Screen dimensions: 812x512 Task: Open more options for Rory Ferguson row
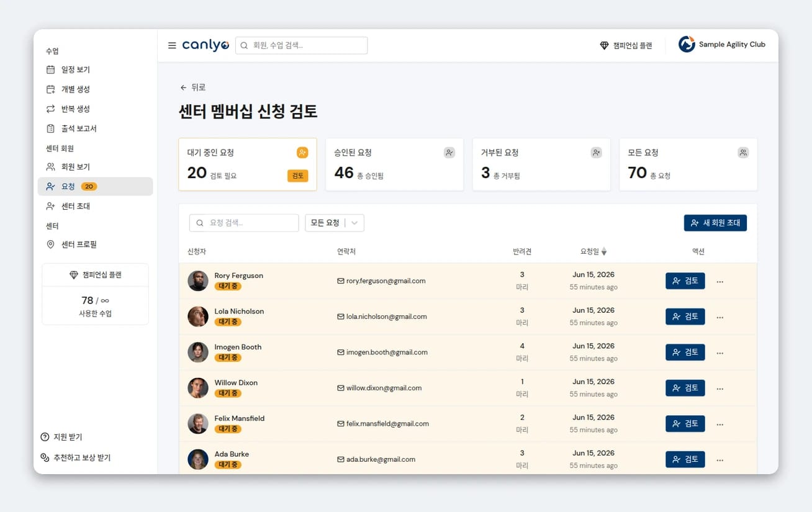720,282
